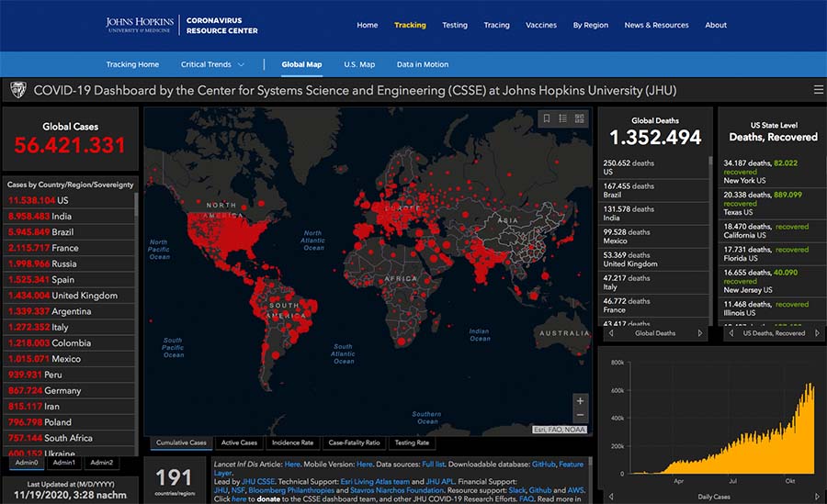This screenshot has height=504, width=827.
Task: Click New York US deaths entry
Action: [770, 172]
